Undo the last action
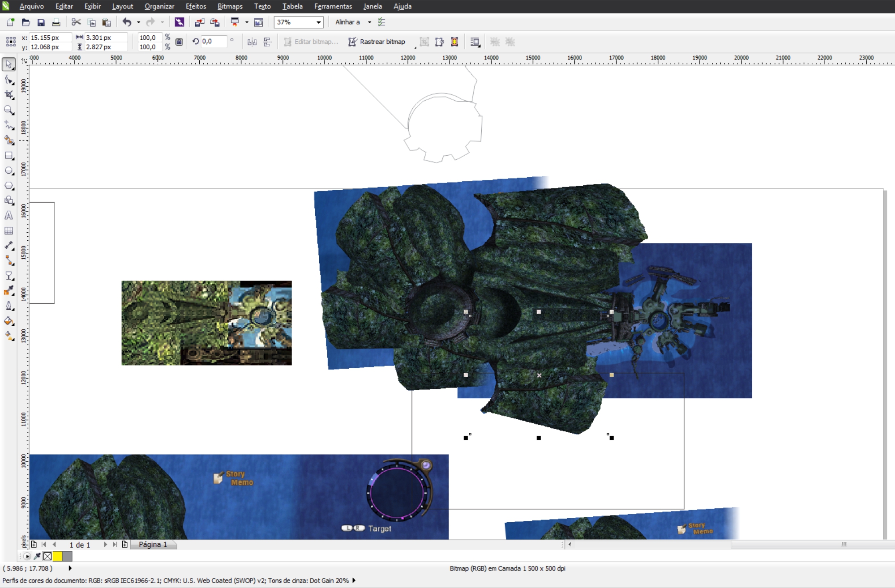895x588 pixels. [x=127, y=22]
